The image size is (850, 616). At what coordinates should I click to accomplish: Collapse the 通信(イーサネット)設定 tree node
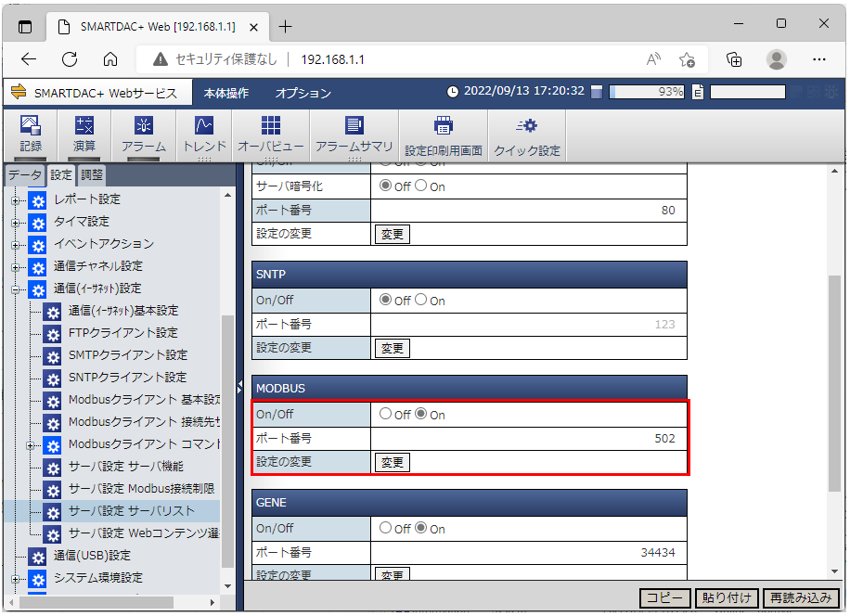[x=15, y=289]
